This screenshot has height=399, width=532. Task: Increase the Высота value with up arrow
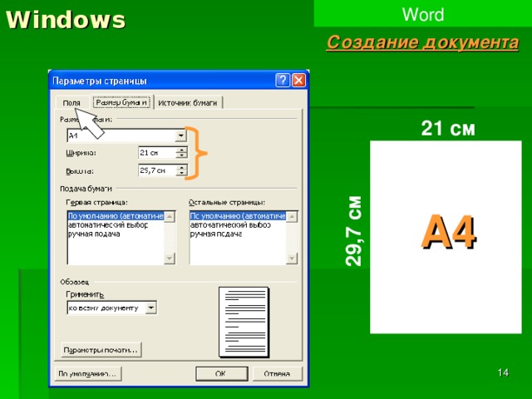tap(182, 167)
